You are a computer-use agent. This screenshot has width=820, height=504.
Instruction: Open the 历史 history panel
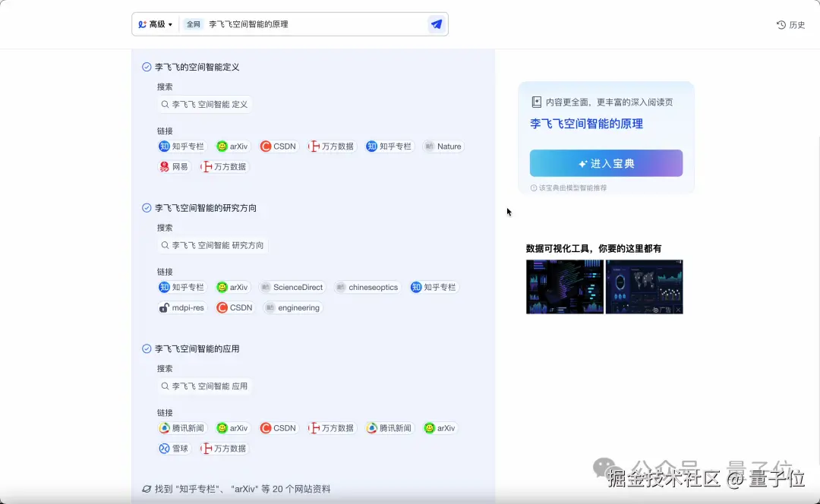[790, 24]
